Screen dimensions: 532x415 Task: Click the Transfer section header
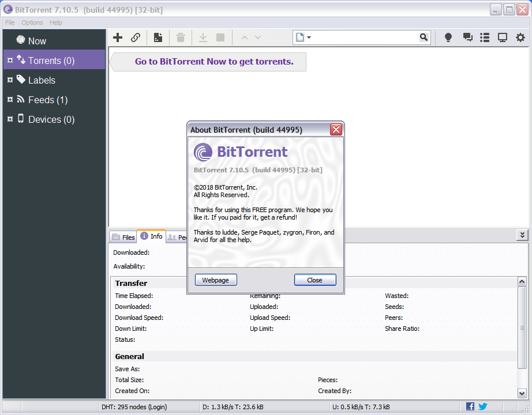click(x=131, y=283)
